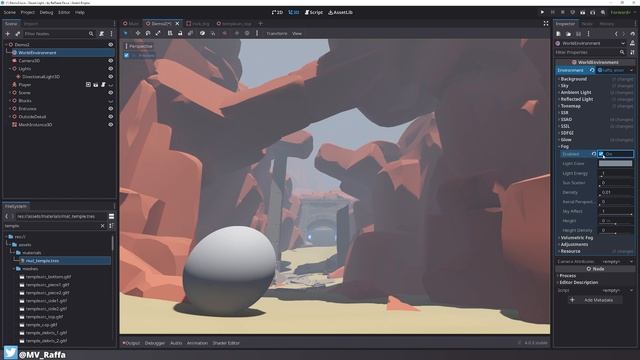Add a new scene tab with plus

pos(260,23)
